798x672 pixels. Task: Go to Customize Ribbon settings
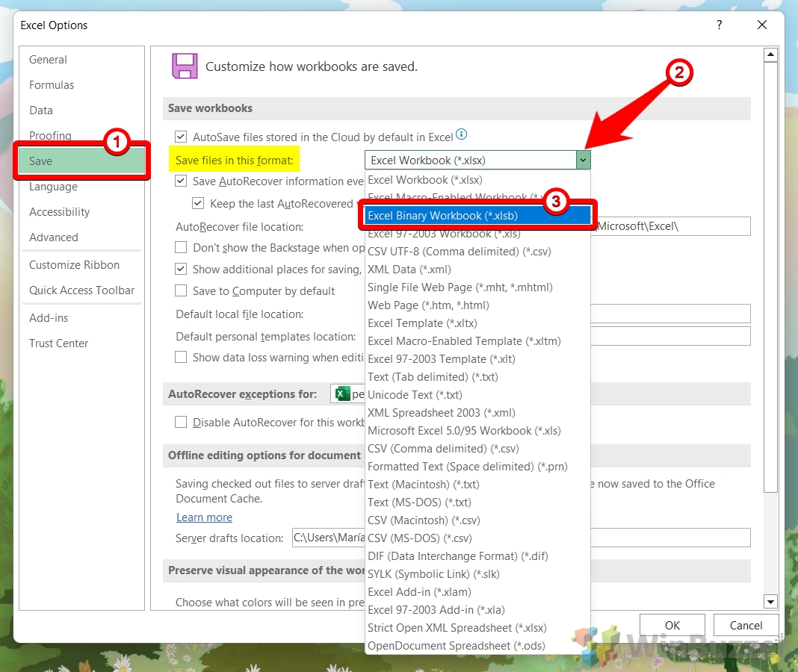81,265
